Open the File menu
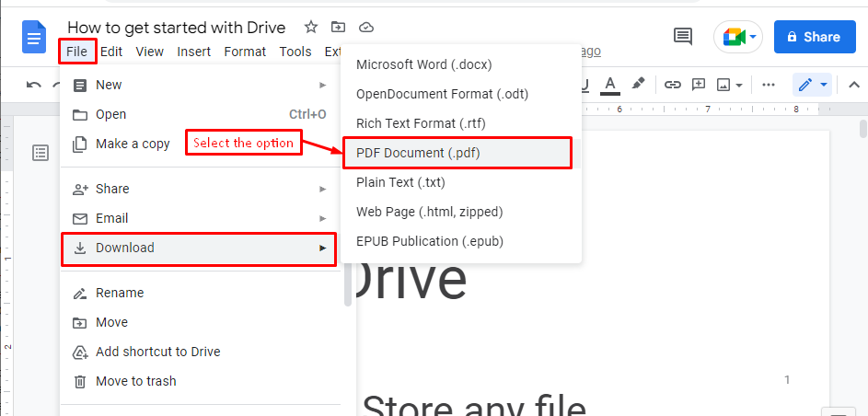Viewport: 868px width, 416px height. (77, 52)
